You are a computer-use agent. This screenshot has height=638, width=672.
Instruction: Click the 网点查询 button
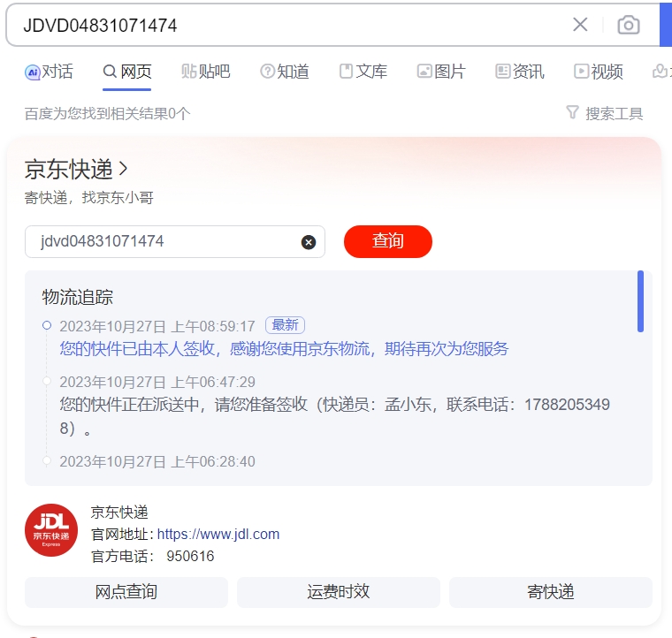(126, 592)
